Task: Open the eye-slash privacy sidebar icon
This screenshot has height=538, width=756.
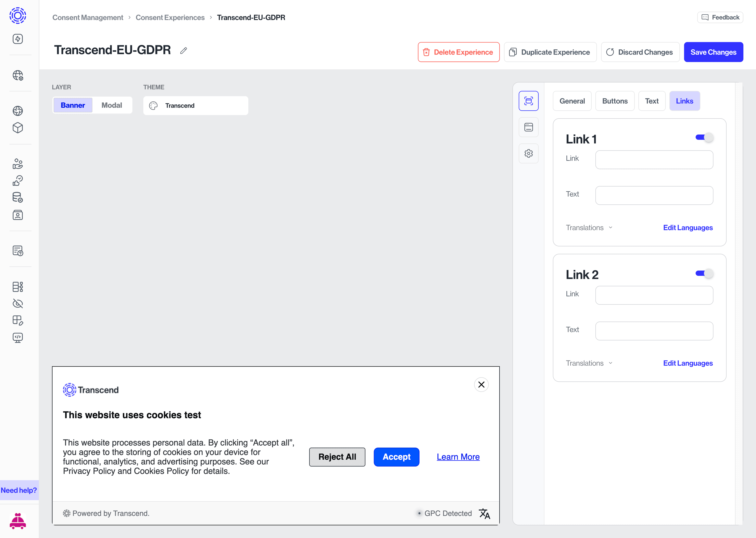Action: [18, 303]
